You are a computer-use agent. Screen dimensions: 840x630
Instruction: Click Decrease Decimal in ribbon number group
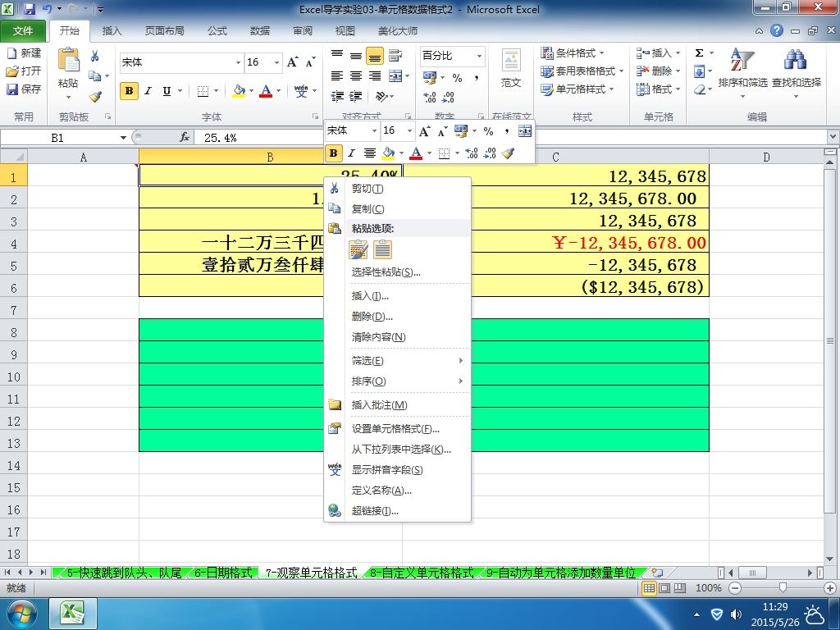click(449, 97)
